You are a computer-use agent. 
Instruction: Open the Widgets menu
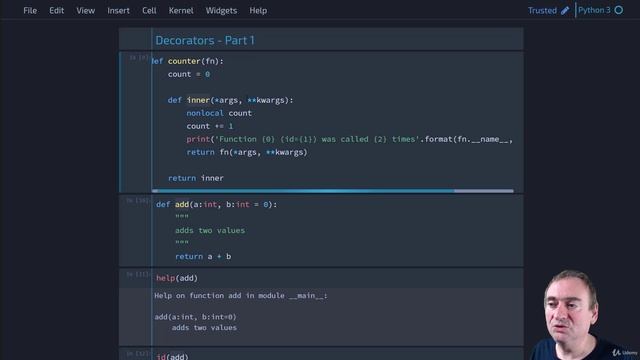pyautogui.click(x=221, y=11)
